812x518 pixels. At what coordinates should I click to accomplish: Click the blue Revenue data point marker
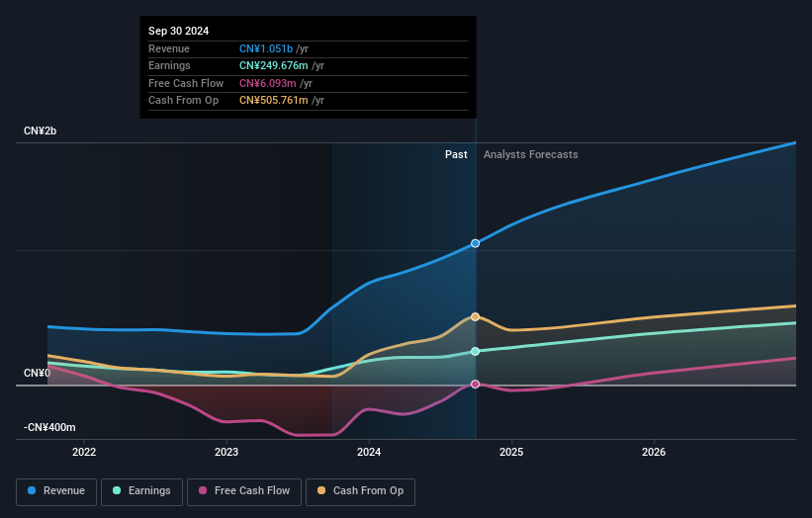[475, 243]
